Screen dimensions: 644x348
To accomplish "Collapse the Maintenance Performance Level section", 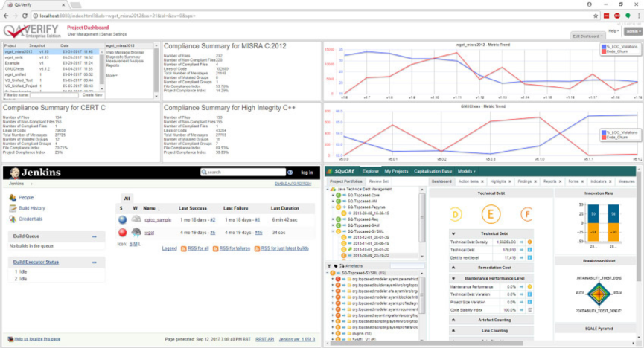I will click(453, 278).
